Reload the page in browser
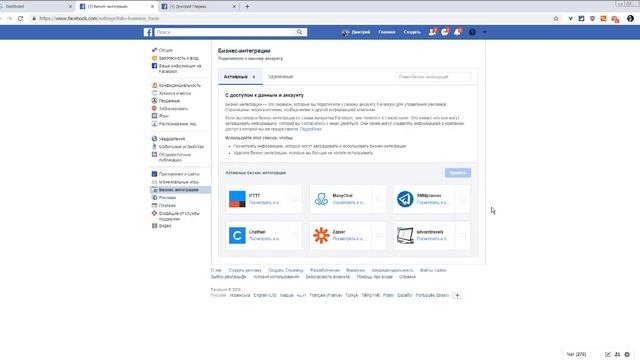 click(x=20, y=18)
